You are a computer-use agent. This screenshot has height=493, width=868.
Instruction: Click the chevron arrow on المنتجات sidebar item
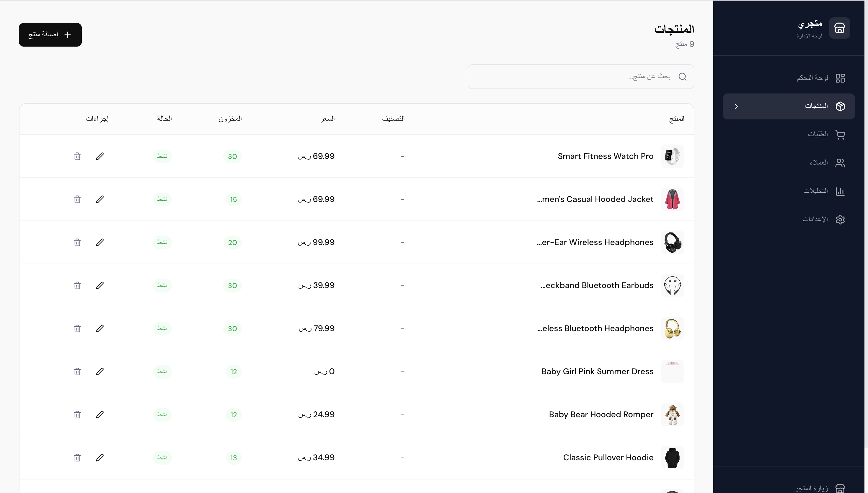coord(736,106)
